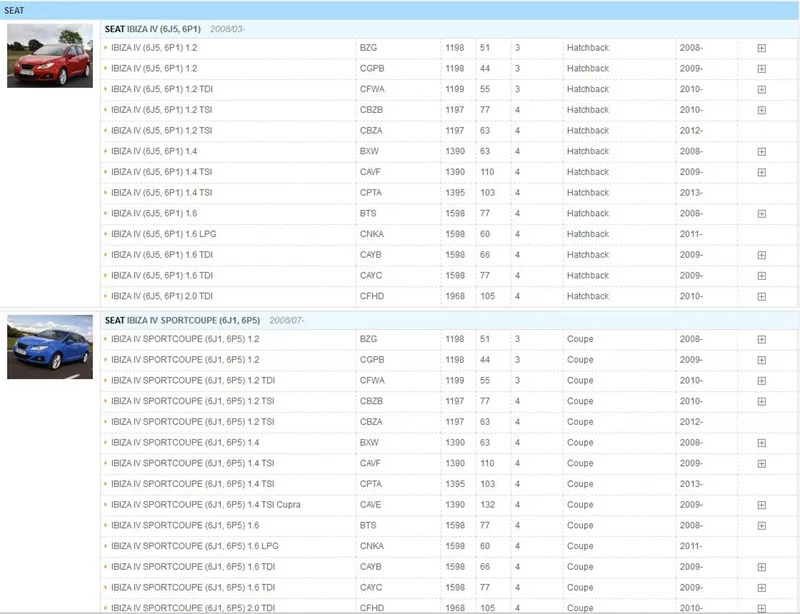This screenshot has width=800, height=614.
Task: Open IBIZA IV SPORTCOUPE 1.4 TSI Cupra link
Action: 206,505
